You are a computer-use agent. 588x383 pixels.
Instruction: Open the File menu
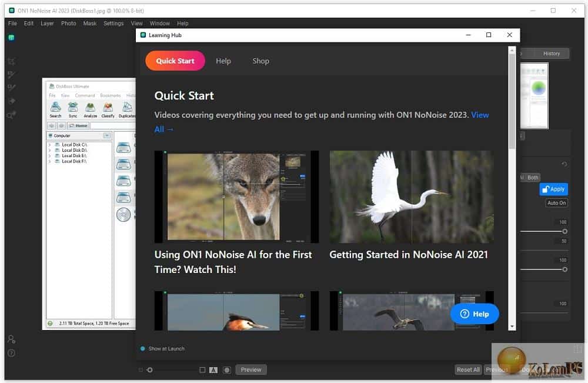click(x=12, y=24)
